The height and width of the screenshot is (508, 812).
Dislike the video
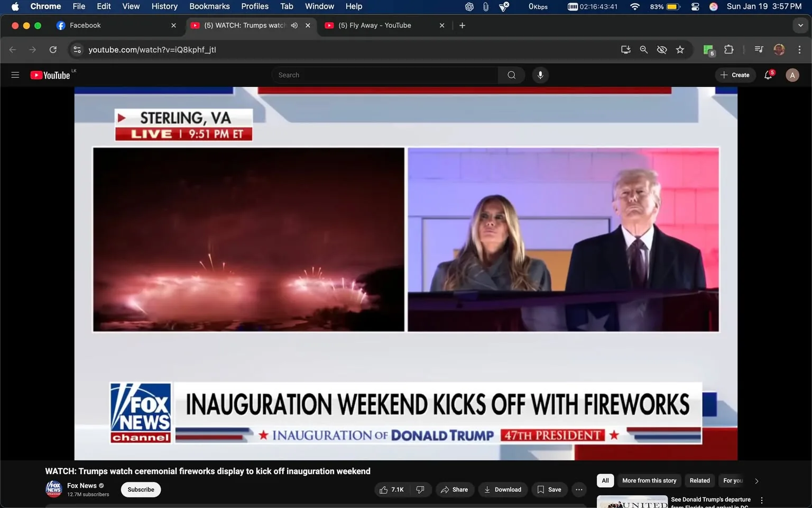(x=420, y=489)
